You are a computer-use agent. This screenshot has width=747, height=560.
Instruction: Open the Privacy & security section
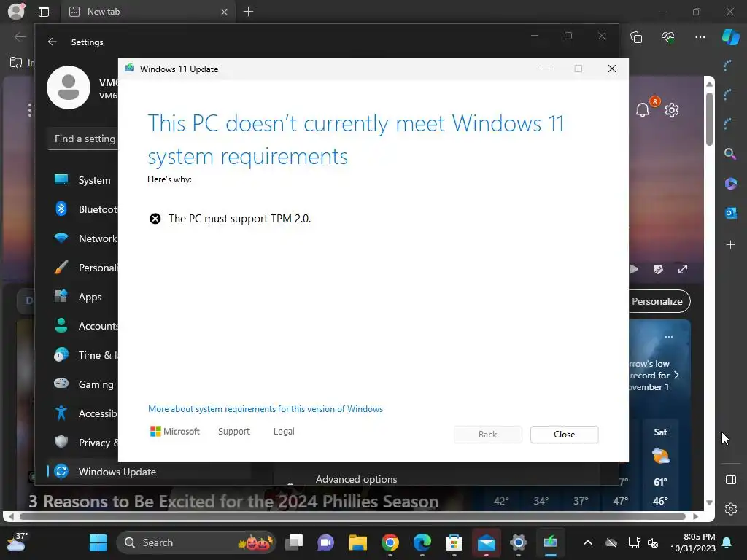[83, 443]
